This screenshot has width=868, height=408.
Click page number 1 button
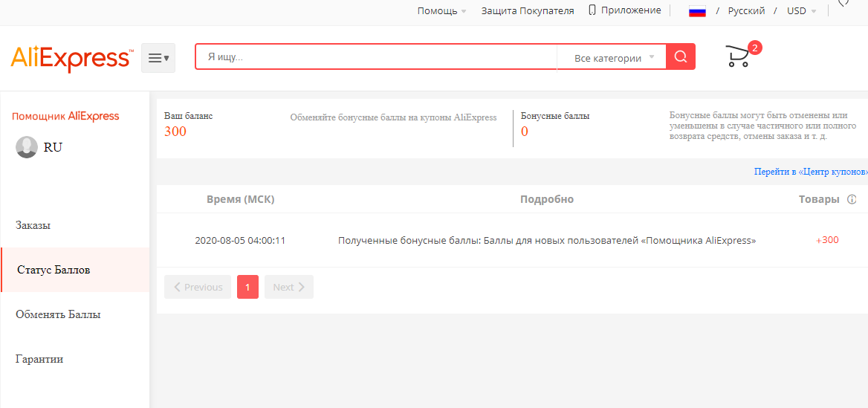247,287
